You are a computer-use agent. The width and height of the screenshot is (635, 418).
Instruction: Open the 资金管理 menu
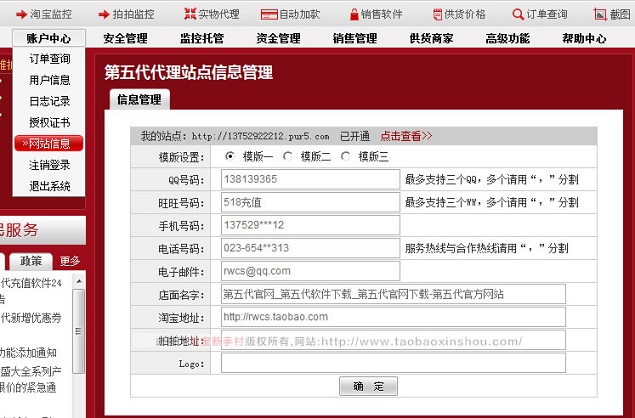278,39
